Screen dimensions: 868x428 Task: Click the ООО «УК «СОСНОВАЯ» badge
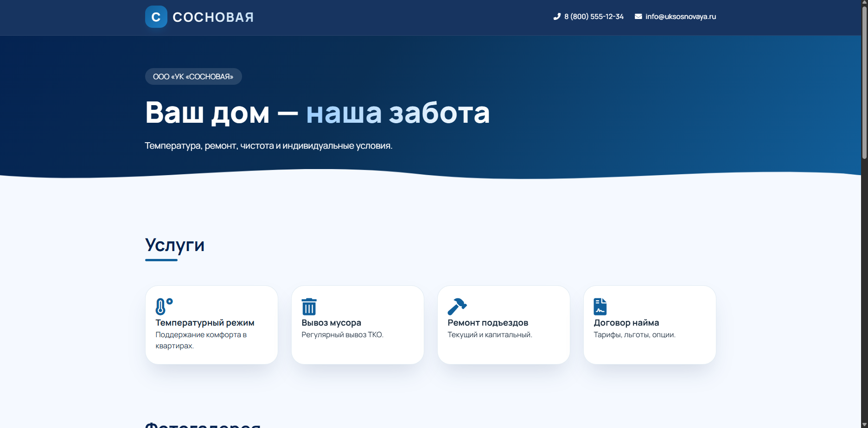193,76
